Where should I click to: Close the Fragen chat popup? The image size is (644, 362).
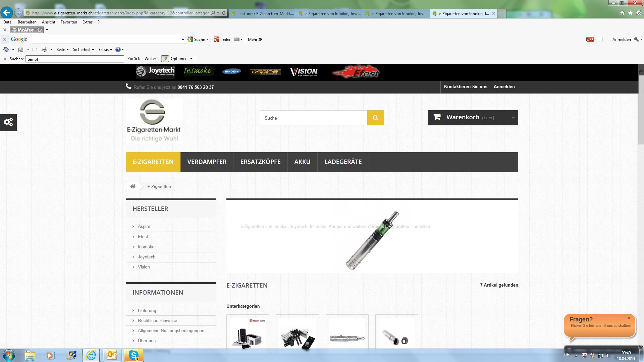(x=629, y=318)
